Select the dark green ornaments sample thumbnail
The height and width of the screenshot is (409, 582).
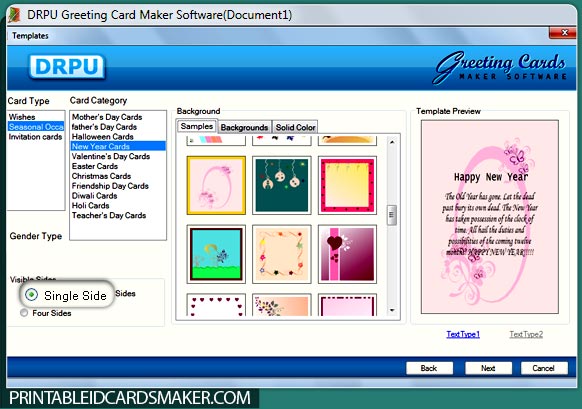pos(282,185)
